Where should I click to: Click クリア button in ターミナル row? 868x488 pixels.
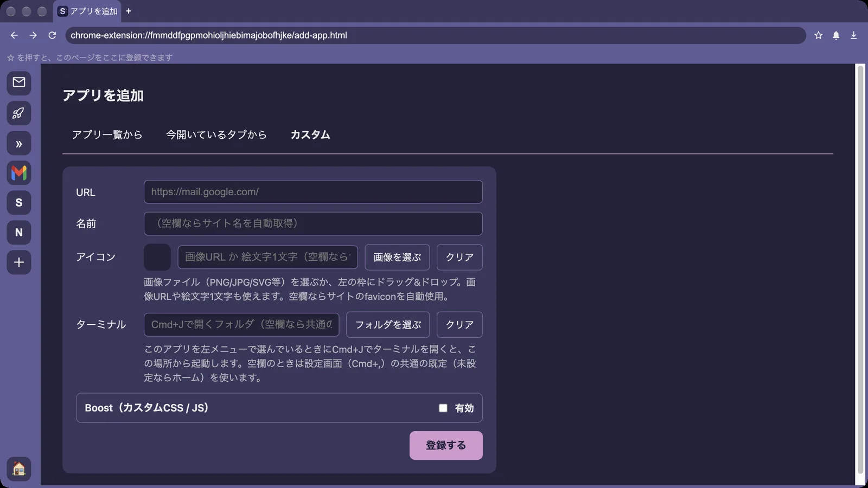(x=459, y=324)
